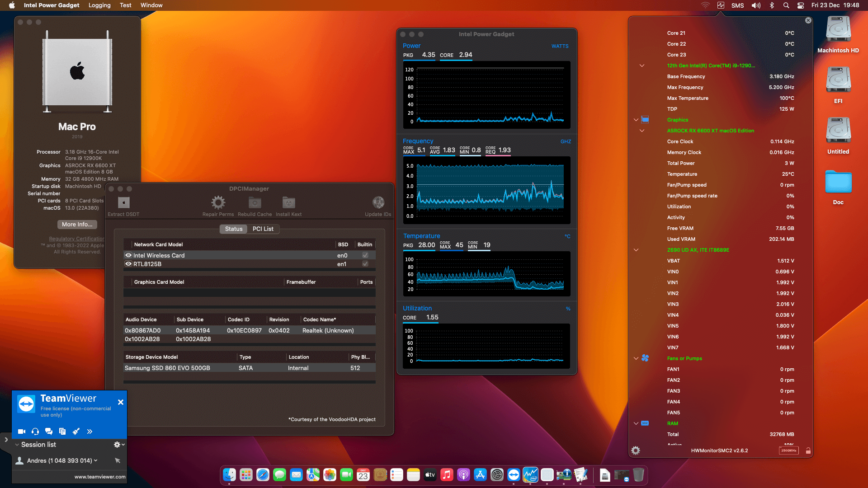This screenshot has width=868, height=488.
Task: Open TeamViewer file box icon
Action: point(62,432)
